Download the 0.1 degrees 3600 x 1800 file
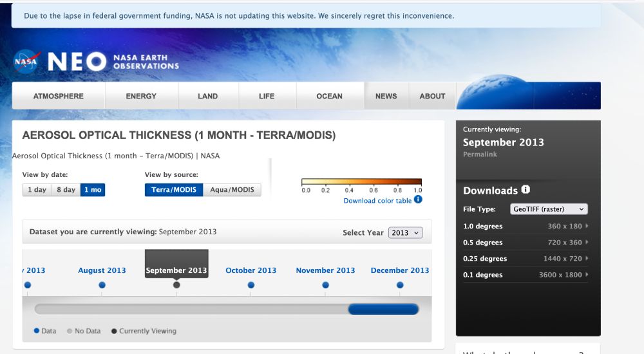Image resolution: width=644 pixels, height=354 pixels. coord(526,275)
